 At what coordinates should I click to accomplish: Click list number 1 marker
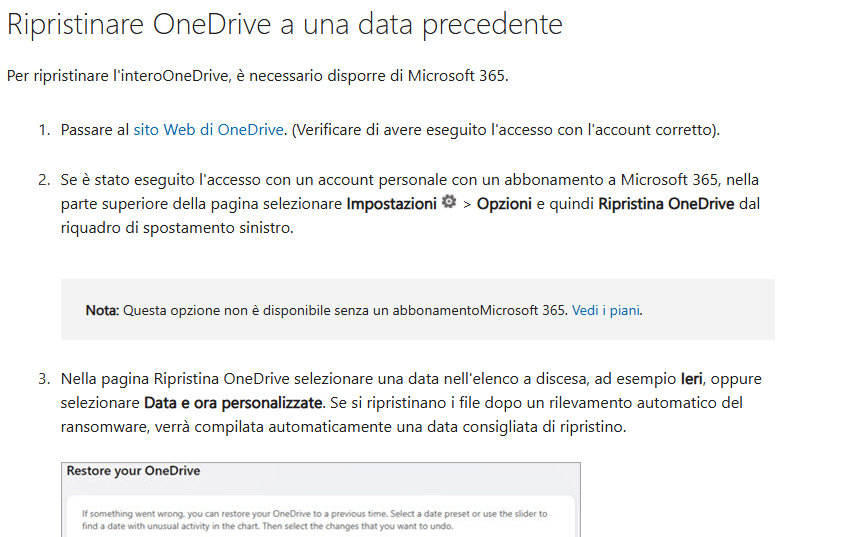coord(44,130)
